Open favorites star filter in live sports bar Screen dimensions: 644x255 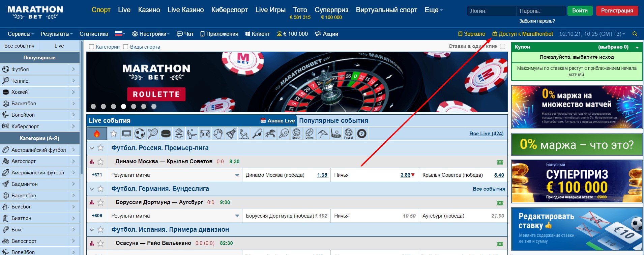coord(114,134)
